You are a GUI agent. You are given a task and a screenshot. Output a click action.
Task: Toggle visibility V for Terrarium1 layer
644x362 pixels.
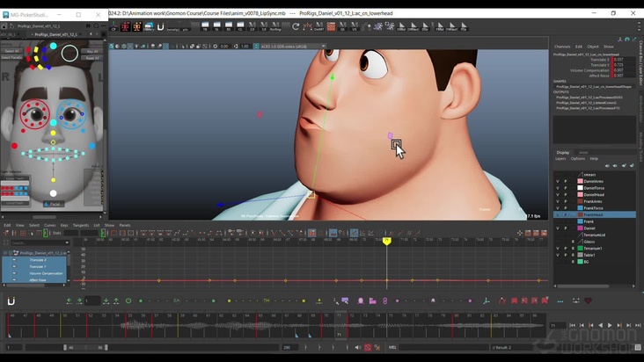pyautogui.click(x=557, y=248)
